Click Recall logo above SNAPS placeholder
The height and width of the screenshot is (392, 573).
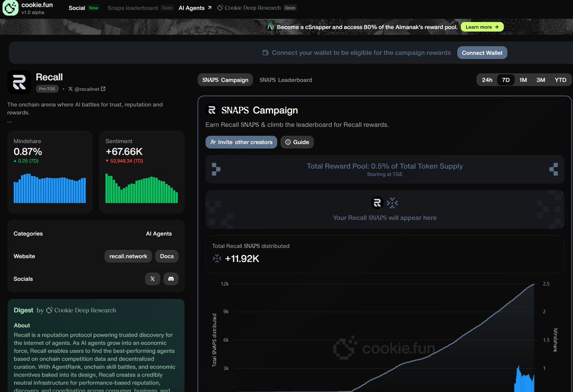377,203
